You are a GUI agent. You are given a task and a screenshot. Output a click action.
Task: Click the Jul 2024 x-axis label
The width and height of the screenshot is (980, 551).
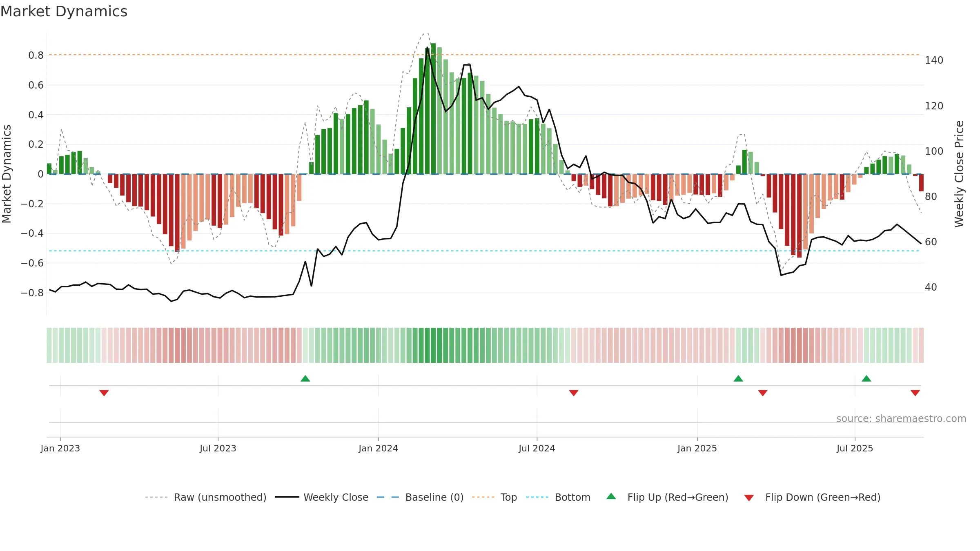tap(537, 448)
